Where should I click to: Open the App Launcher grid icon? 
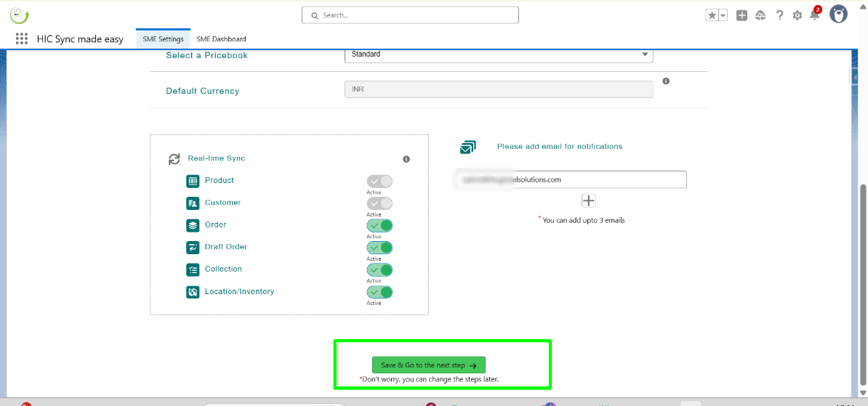(x=22, y=39)
